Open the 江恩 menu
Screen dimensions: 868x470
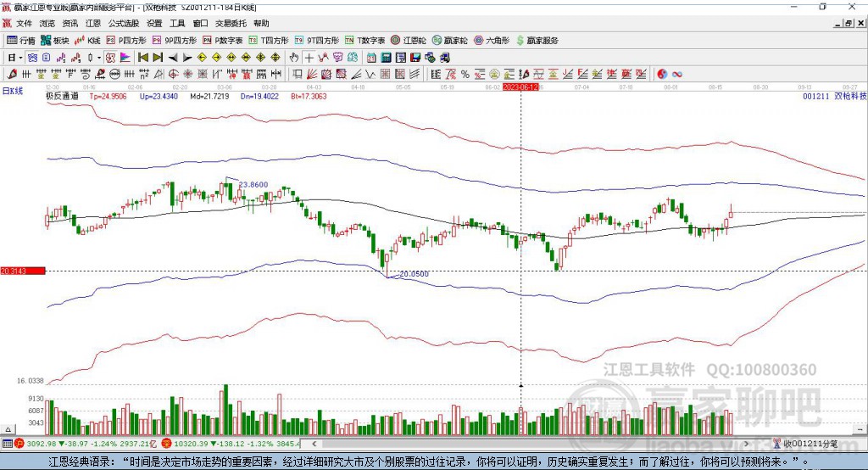tap(93, 23)
